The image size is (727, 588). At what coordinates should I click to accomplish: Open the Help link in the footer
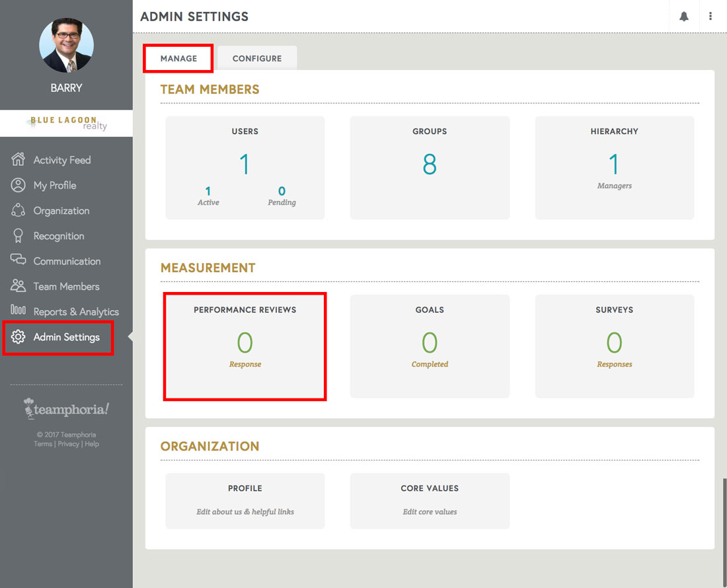click(92, 443)
